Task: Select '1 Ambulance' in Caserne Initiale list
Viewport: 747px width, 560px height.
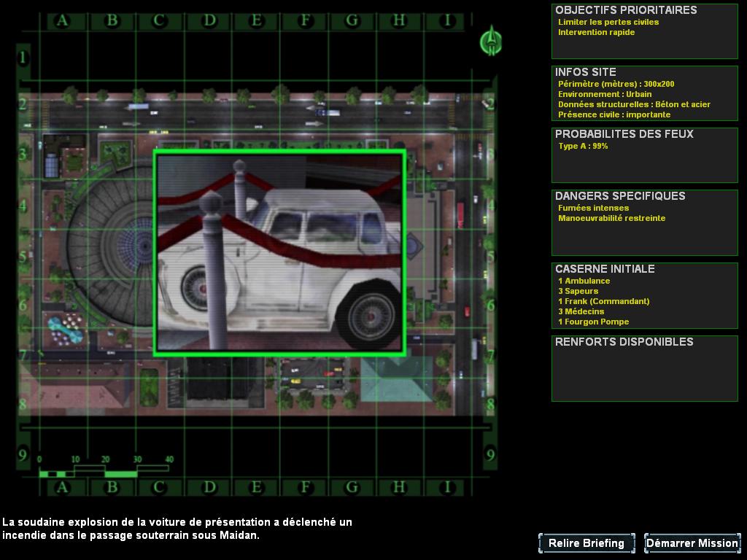Action: (584, 281)
